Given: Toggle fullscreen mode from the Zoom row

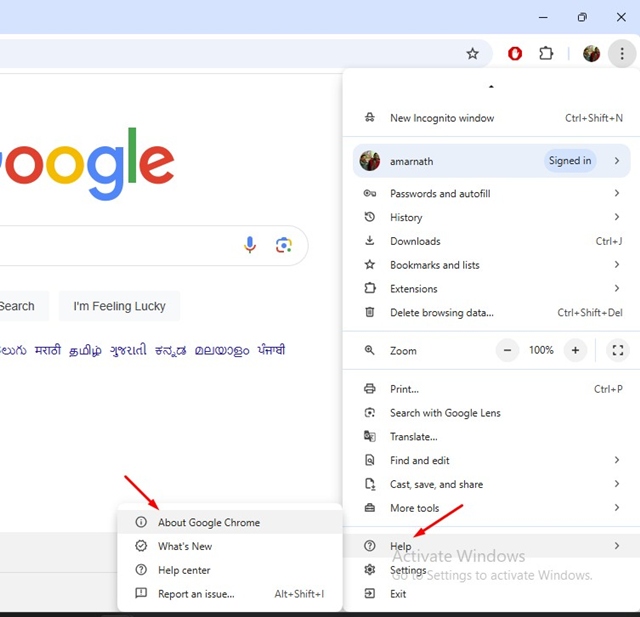Looking at the screenshot, I should [x=618, y=350].
